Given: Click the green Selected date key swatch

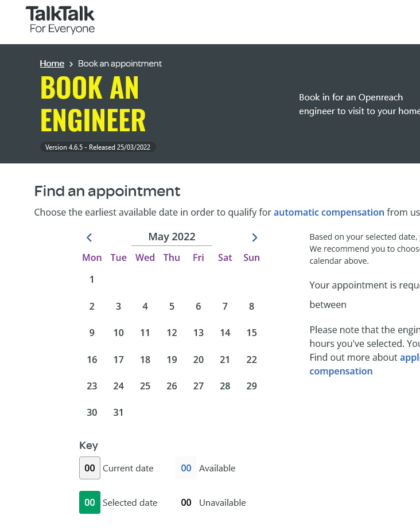Looking at the screenshot, I should (90, 502).
